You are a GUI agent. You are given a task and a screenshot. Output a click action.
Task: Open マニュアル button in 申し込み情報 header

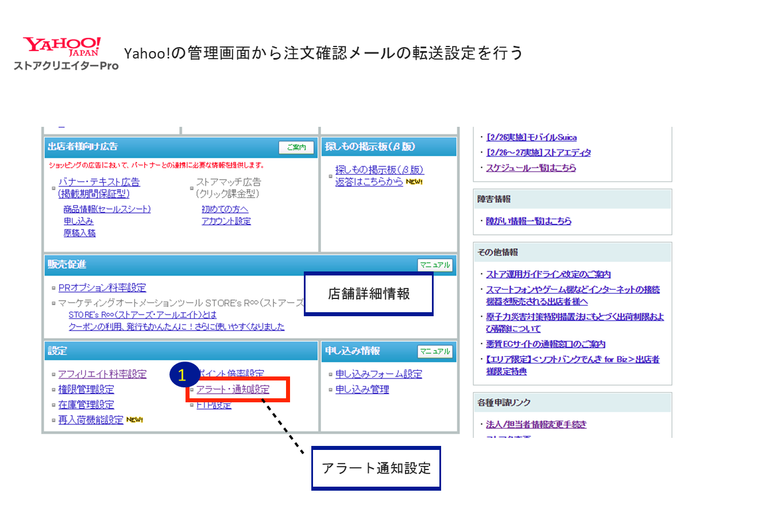[435, 351]
